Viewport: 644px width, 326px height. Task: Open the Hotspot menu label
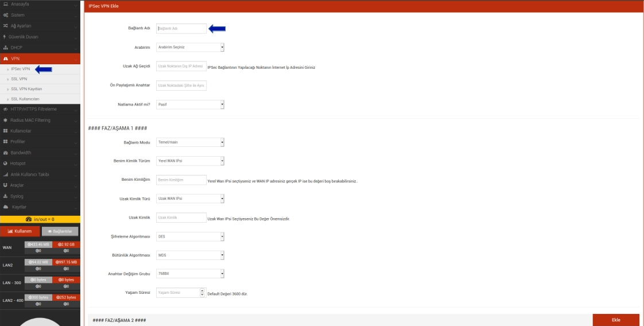tap(18, 164)
